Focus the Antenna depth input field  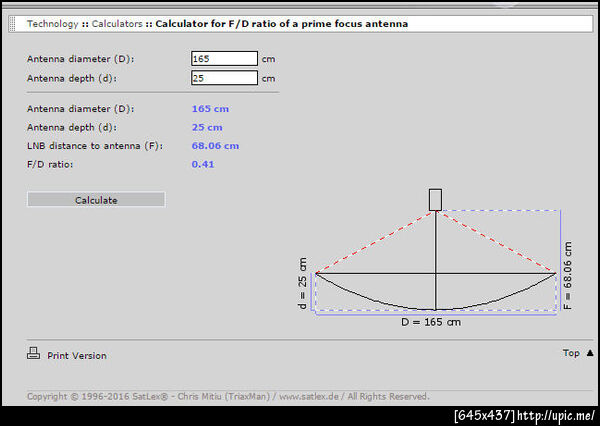click(x=224, y=78)
